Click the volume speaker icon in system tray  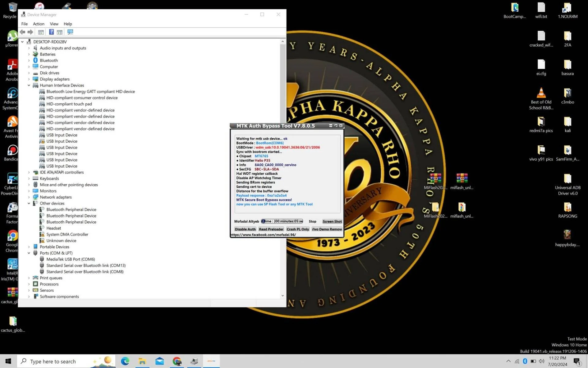point(541,361)
